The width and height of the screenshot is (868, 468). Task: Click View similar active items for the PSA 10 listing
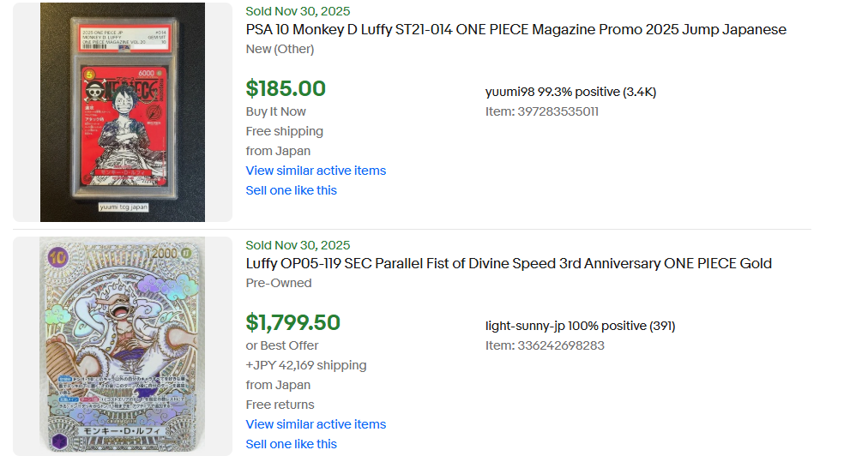click(x=316, y=171)
